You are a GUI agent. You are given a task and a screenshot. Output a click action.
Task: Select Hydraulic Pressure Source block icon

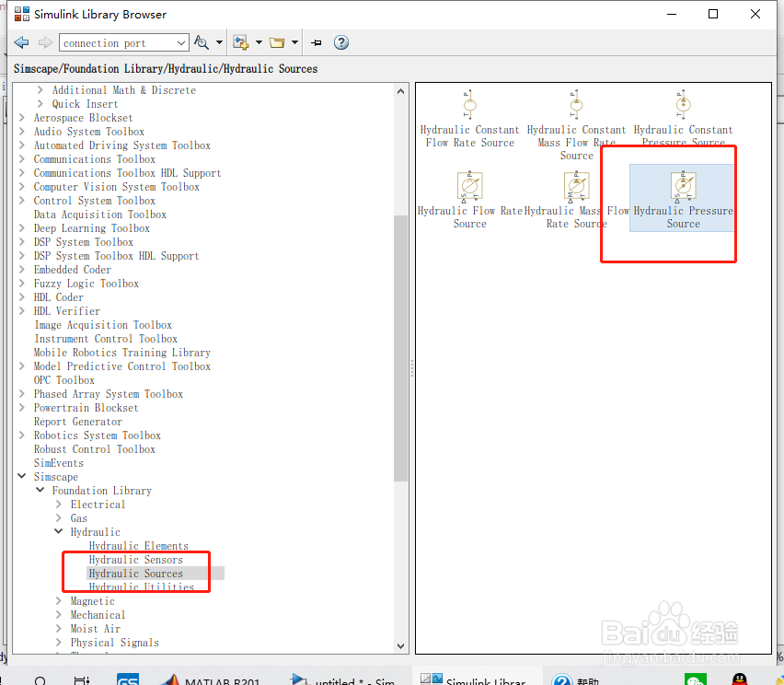click(683, 186)
